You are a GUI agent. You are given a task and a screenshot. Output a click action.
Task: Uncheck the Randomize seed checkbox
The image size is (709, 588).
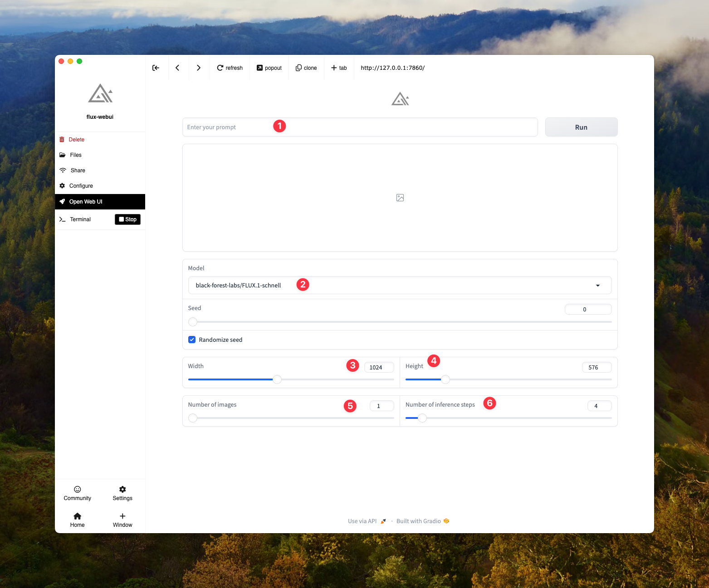(x=192, y=340)
